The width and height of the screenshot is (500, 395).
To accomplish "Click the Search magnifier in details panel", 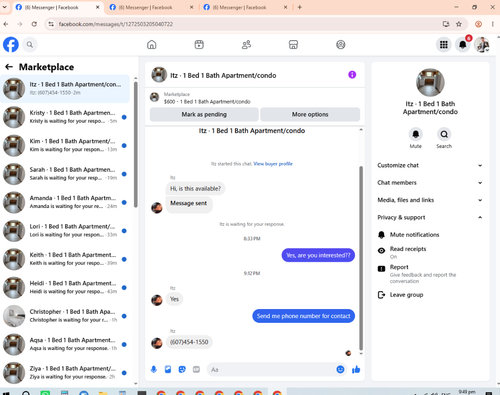I will (444, 134).
